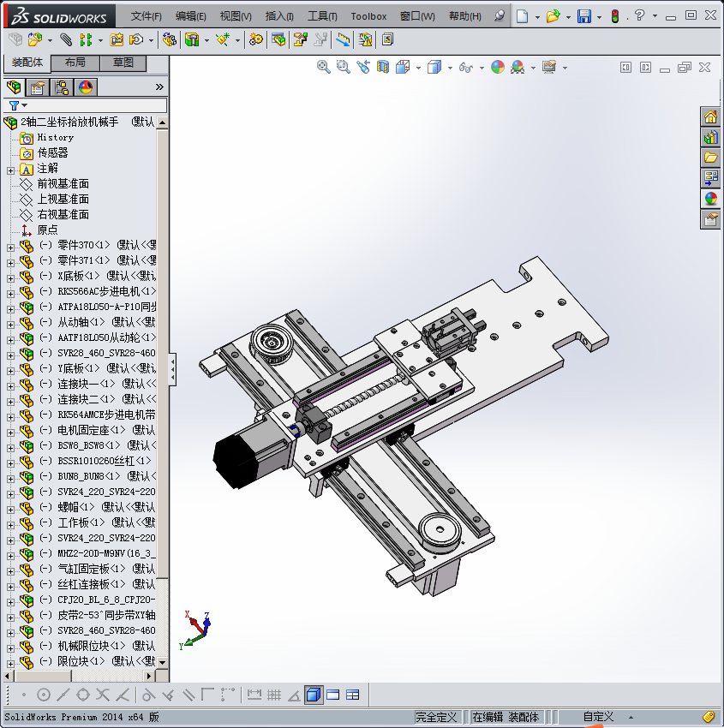Open File Explorer folder icon in task pane

(x=710, y=158)
